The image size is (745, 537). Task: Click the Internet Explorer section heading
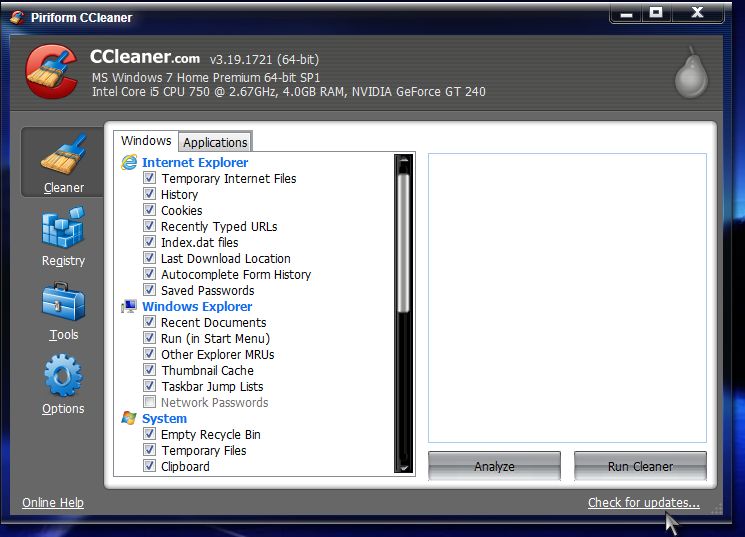pos(195,163)
